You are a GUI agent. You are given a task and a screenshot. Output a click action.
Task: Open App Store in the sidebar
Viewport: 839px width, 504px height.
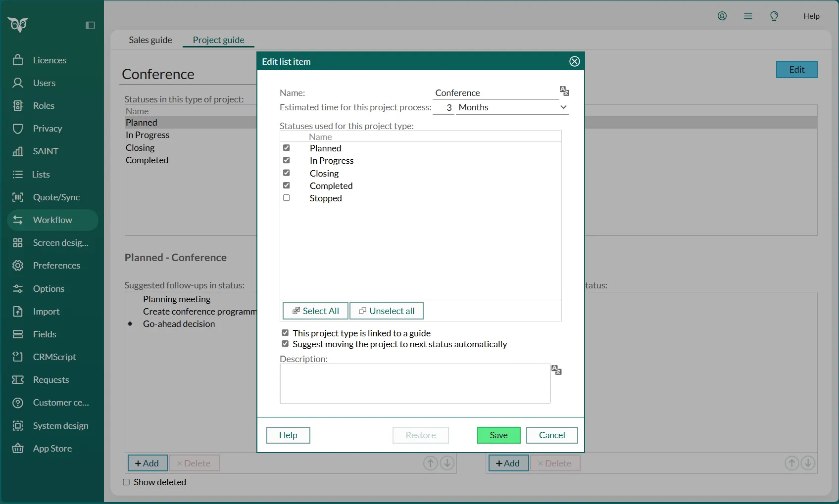(x=52, y=449)
